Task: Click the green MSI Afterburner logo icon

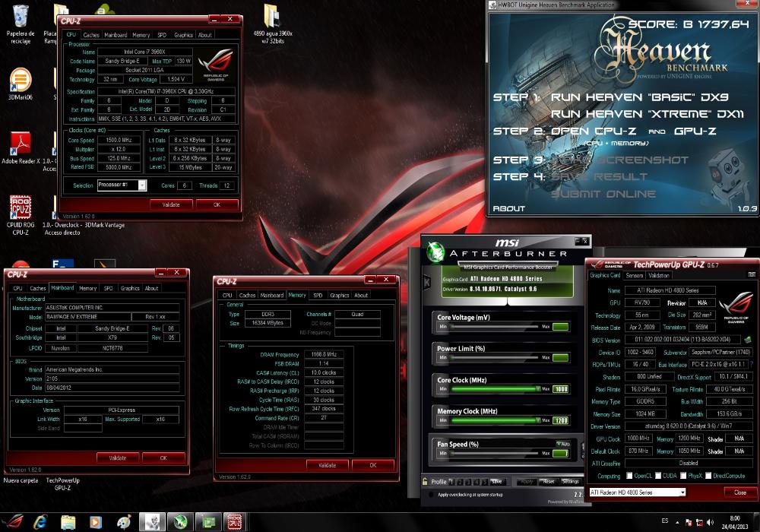Action: click(x=435, y=252)
